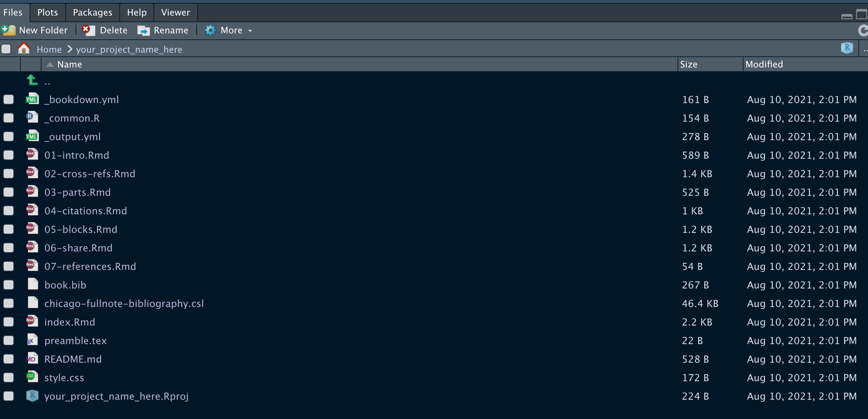Check the box for 04-citations.Rmd
This screenshot has height=419, width=868.
(9, 211)
